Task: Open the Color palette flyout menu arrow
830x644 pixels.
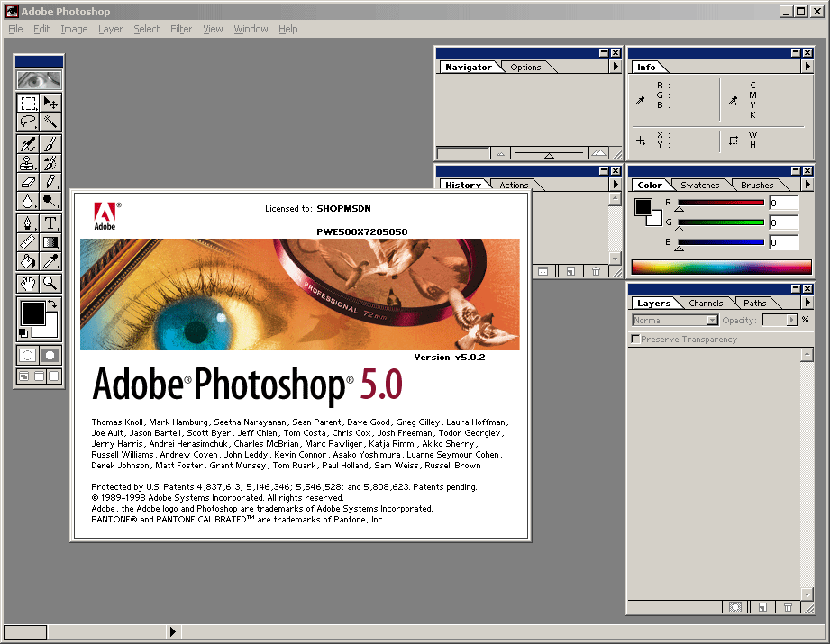Action: pyautogui.click(x=807, y=184)
